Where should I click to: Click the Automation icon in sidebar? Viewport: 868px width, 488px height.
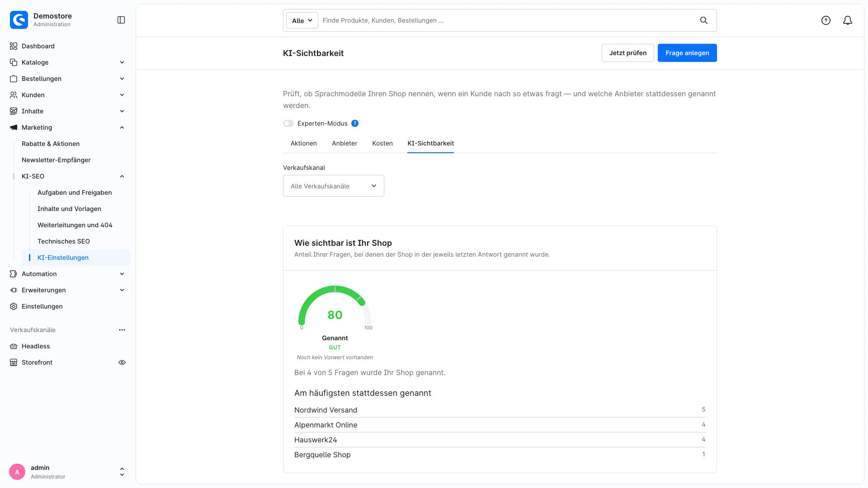14,274
